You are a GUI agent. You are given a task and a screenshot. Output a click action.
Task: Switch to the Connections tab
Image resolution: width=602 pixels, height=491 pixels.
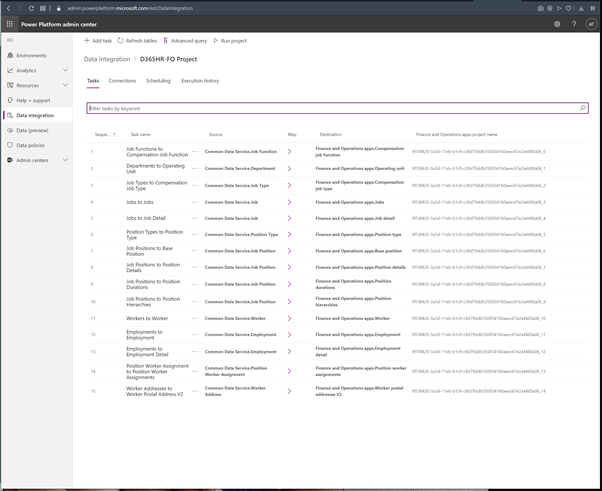[x=122, y=81]
